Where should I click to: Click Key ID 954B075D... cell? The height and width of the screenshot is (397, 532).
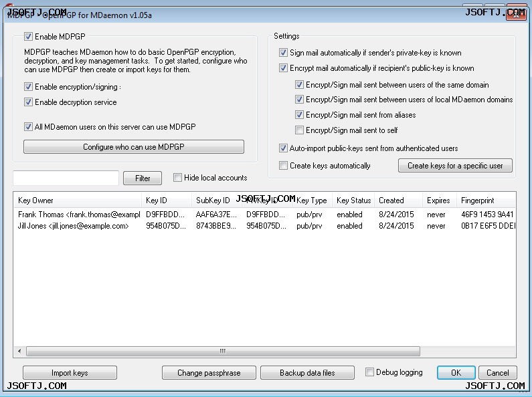point(166,226)
